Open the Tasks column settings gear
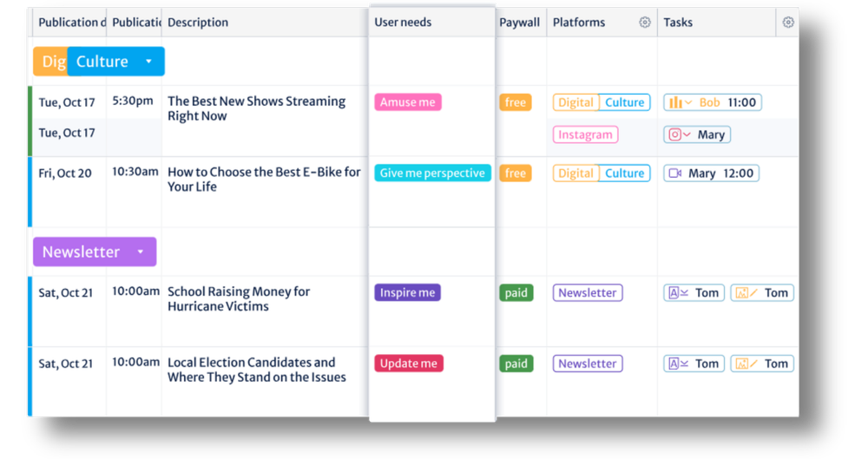 click(787, 23)
